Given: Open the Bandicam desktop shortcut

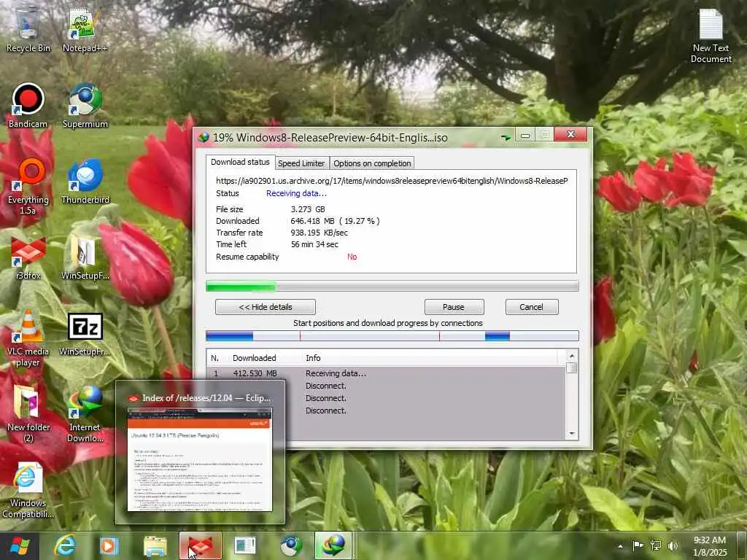Looking at the screenshot, I should tap(28, 106).
